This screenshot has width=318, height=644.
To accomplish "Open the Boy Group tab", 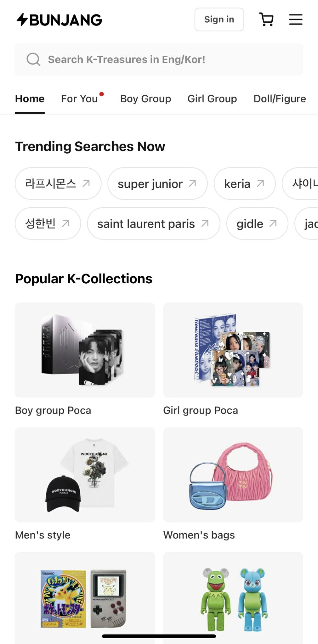I will pyautogui.click(x=145, y=99).
